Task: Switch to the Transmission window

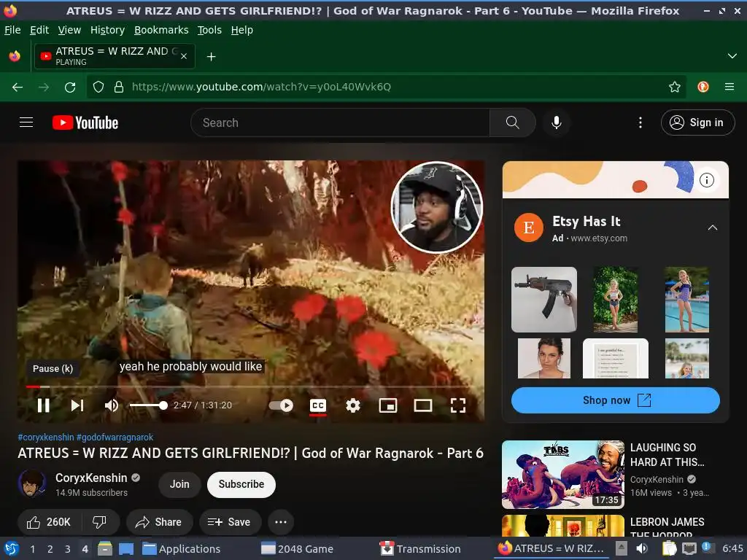Action: tap(420, 549)
